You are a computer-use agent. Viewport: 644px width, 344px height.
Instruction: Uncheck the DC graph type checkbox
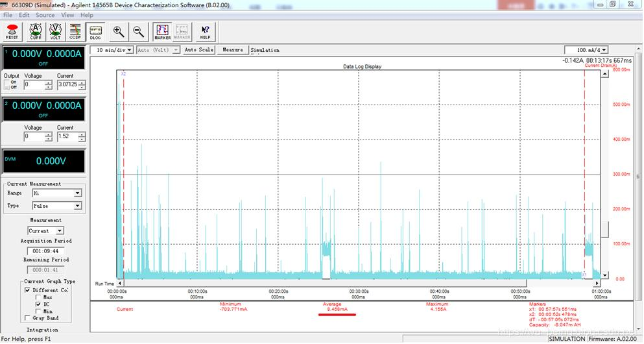tap(38, 304)
